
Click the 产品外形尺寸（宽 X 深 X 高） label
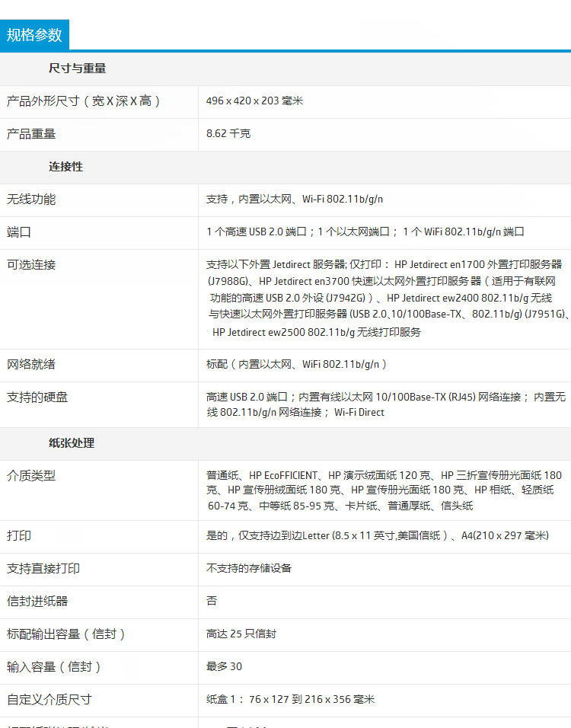pos(84,101)
